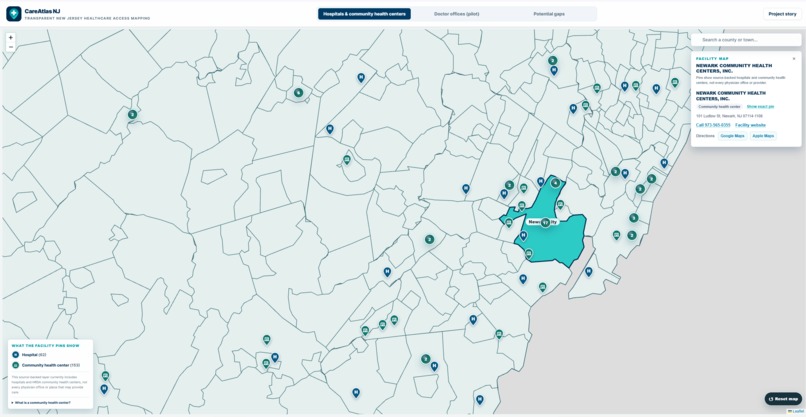This screenshot has width=806, height=417.
Task: Close the facility map popup
Action: click(794, 59)
